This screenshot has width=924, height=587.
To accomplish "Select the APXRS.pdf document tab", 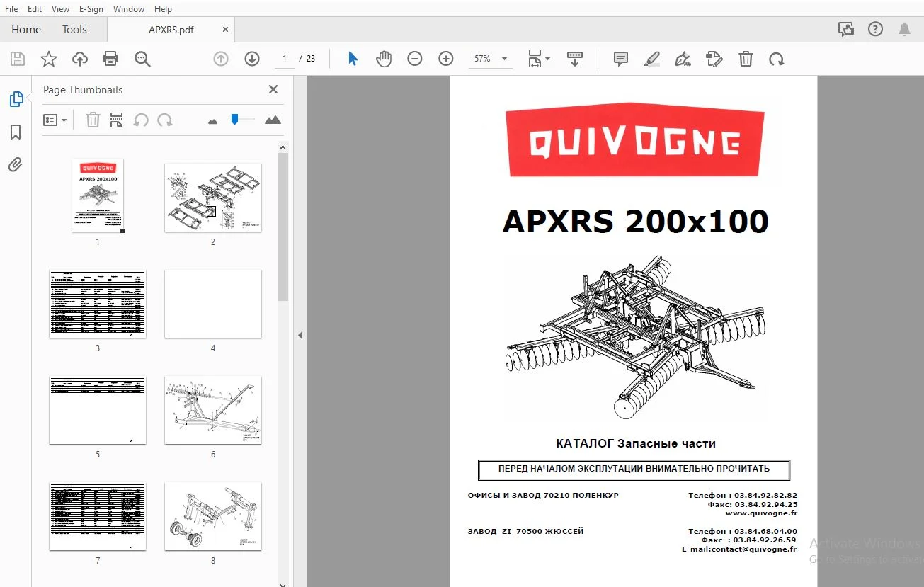I will pyautogui.click(x=171, y=30).
